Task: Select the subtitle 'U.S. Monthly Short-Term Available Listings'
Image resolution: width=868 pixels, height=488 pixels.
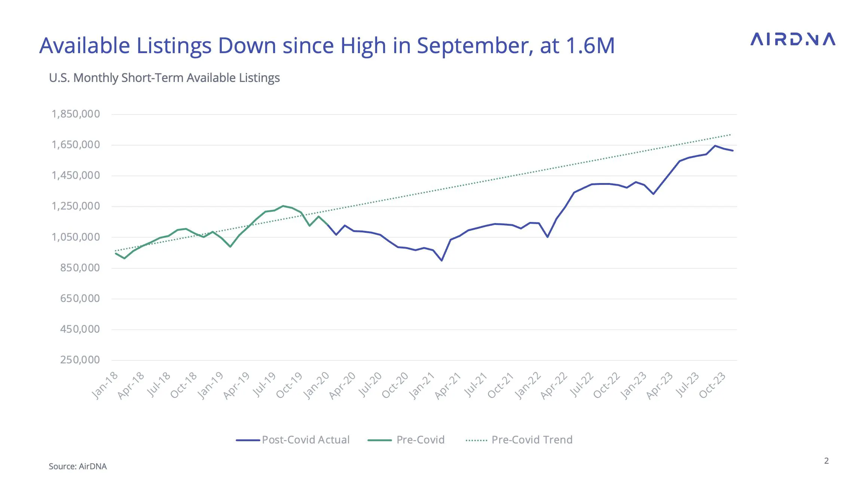Action: [x=164, y=78]
